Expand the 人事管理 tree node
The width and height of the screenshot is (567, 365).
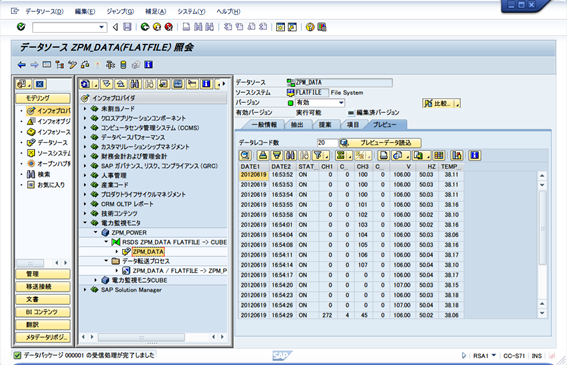coord(85,175)
